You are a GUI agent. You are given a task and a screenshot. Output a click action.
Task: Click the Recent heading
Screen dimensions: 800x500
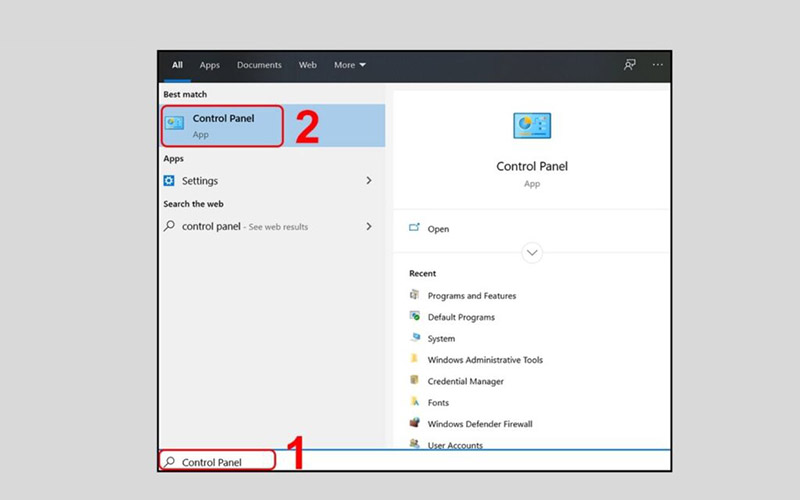(422, 273)
